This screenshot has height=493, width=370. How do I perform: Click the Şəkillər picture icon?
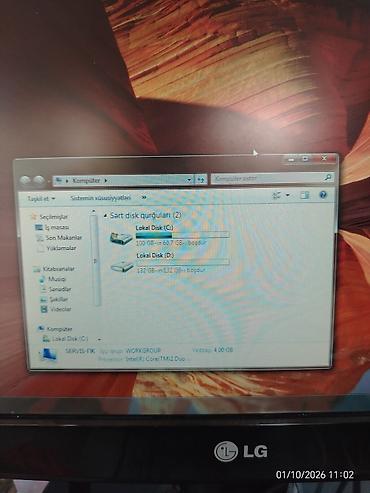pyautogui.click(x=44, y=299)
